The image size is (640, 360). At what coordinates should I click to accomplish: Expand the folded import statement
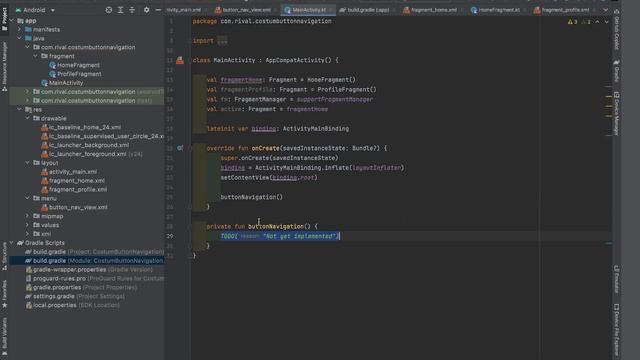[222, 41]
